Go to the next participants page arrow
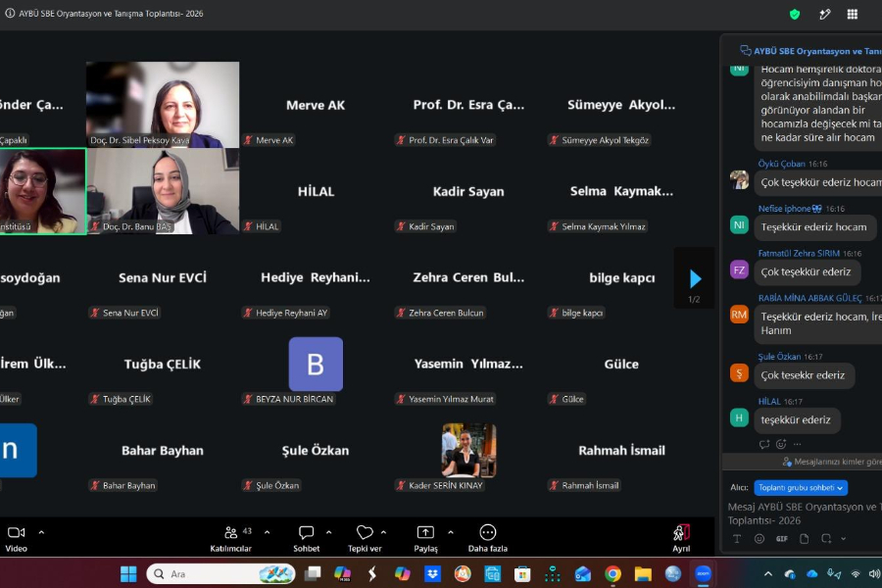The width and height of the screenshot is (882, 588). [695, 278]
